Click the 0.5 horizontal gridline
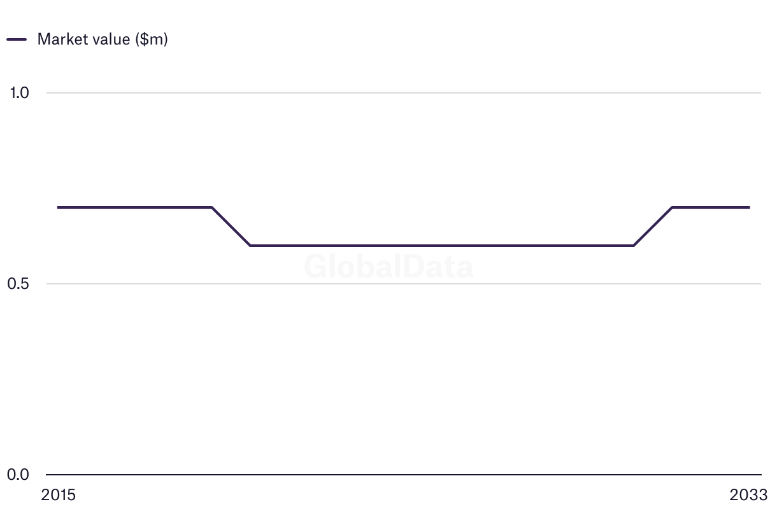The width and height of the screenshot is (777, 532). [x=404, y=284]
